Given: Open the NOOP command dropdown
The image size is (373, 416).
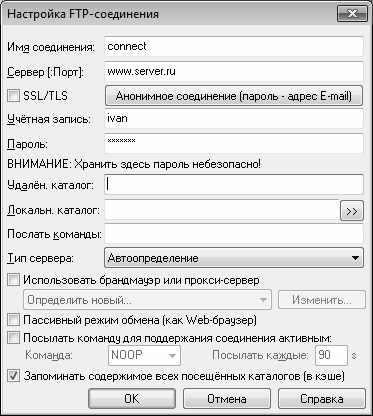Looking at the screenshot, I should tap(144, 355).
